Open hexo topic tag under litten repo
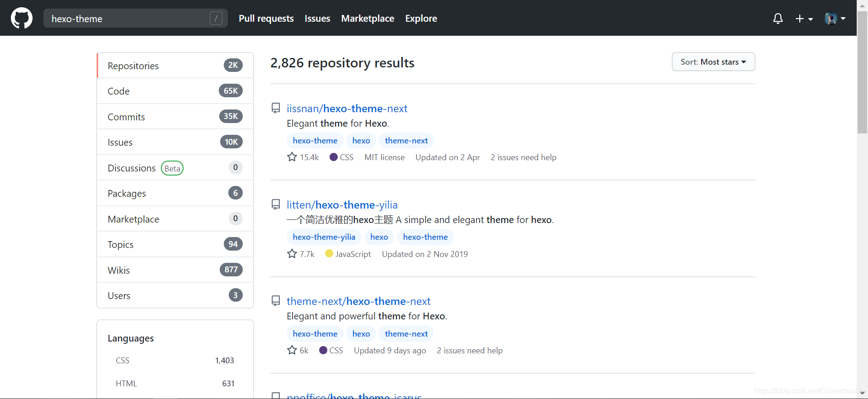 coord(379,237)
